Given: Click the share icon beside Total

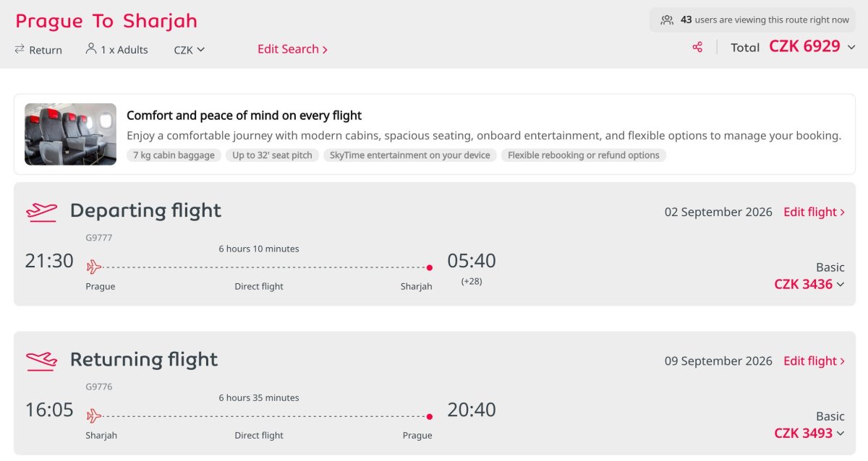Looking at the screenshot, I should pos(697,47).
